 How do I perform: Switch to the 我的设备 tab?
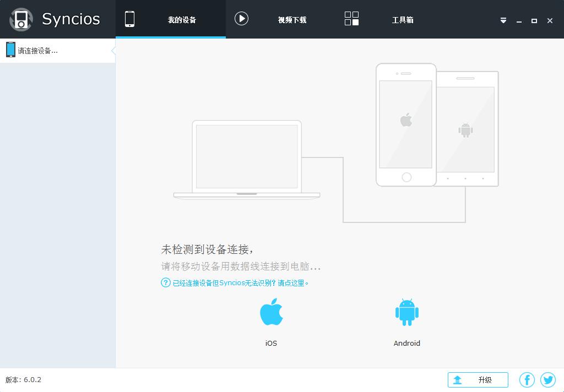182,20
